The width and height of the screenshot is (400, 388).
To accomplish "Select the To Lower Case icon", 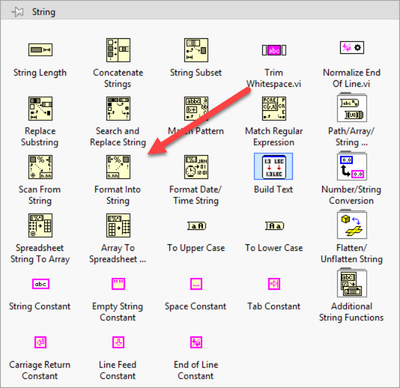I will pyautogui.click(x=274, y=226).
